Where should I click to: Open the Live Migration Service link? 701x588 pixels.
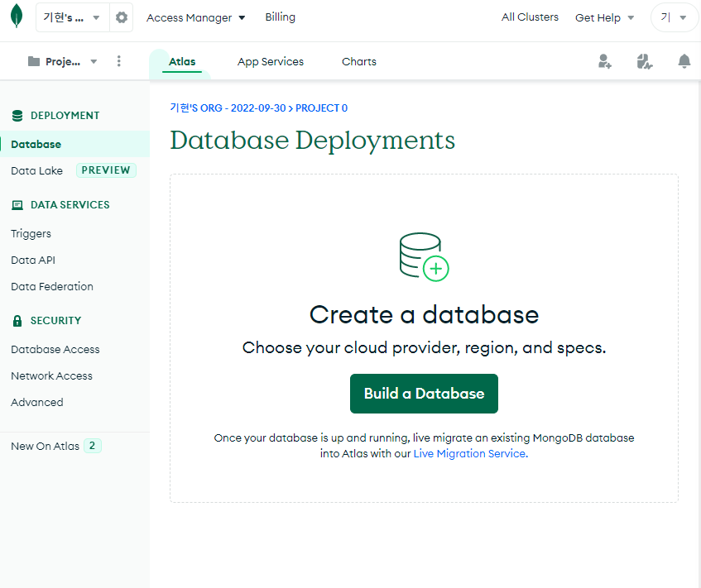point(470,453)
